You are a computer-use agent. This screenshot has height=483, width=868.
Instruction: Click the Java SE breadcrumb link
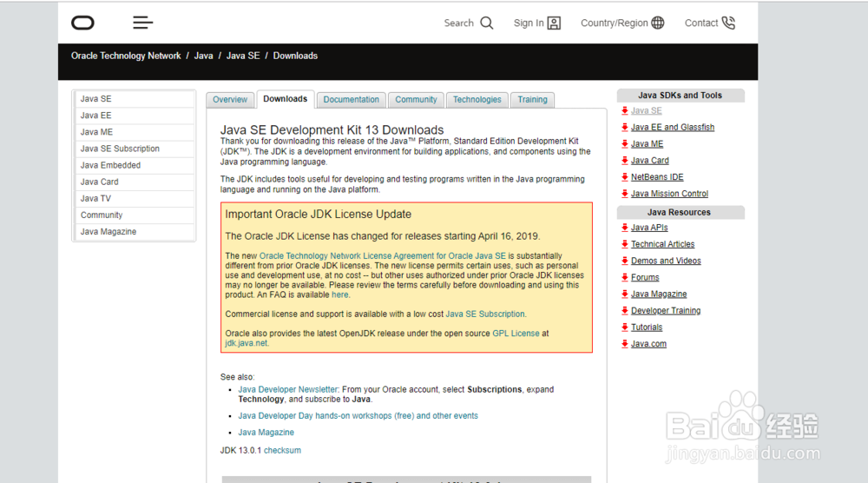point(243,56)
